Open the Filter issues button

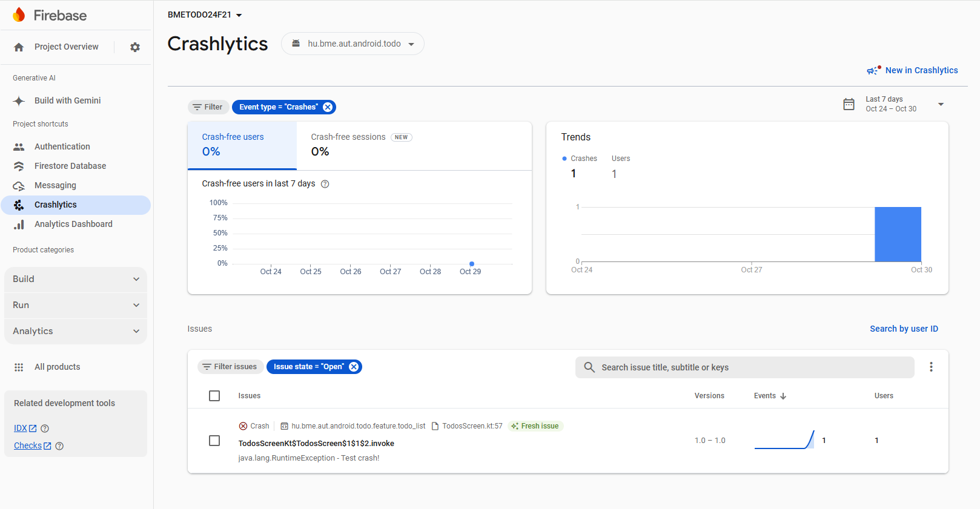tap(231, 367)
